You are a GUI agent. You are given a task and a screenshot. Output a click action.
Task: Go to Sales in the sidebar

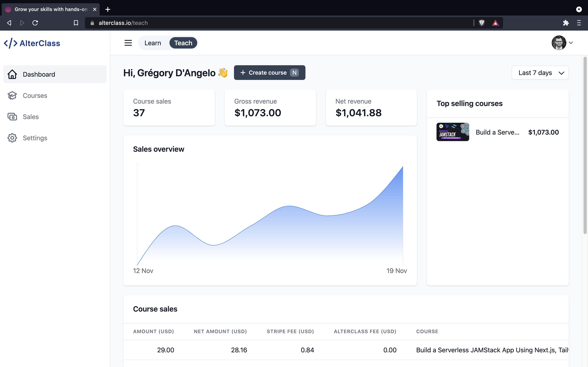tap(31, 117)
